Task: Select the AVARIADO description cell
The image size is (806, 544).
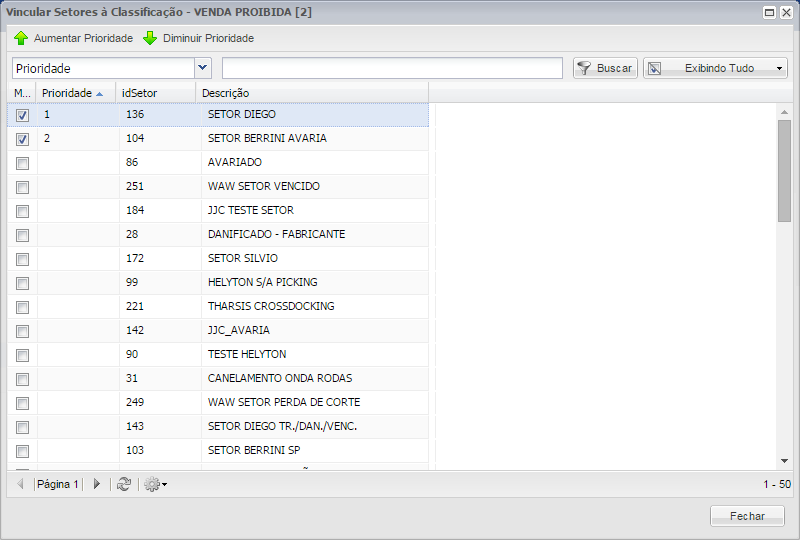Action: (x=315, y=162)
